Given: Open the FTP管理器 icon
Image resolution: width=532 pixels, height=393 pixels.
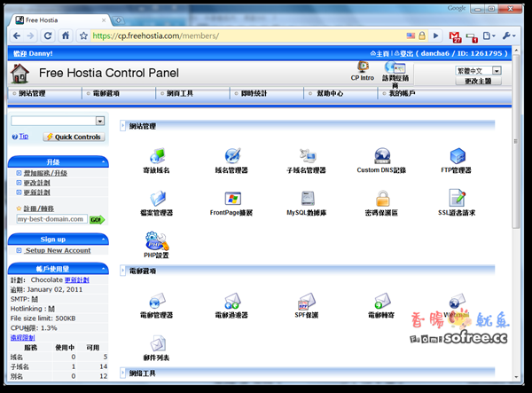Looking at the screenshot, I should pos(457,156).
